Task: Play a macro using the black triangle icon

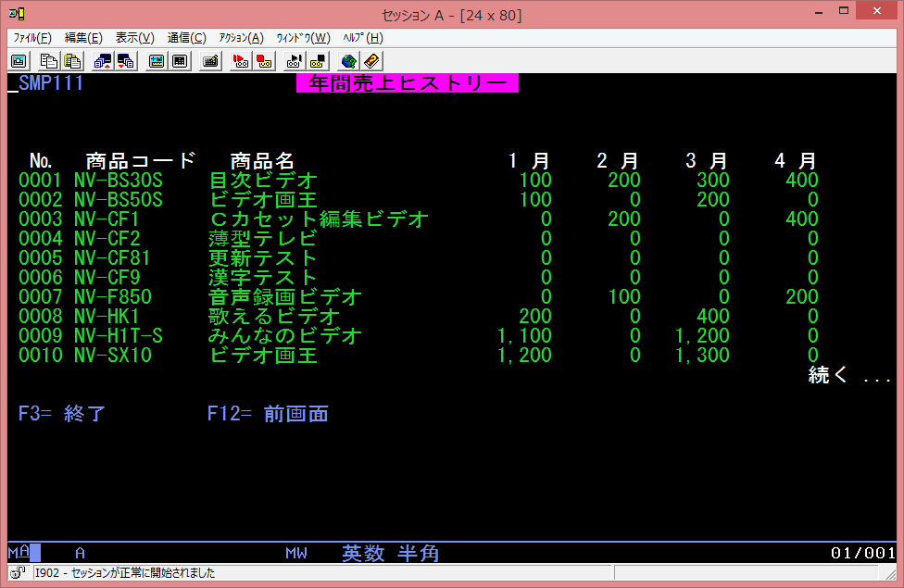Action: tap(295, 61)
